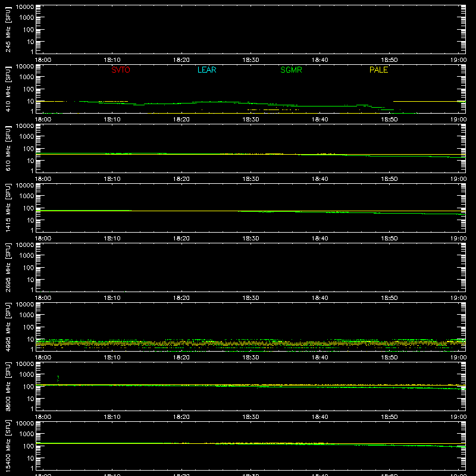
Task: Click the 18:30 label under 245 MHz plot
Action: [250, 60]
